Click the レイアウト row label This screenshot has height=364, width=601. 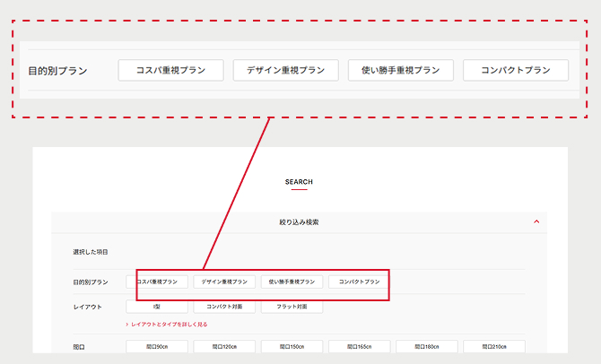[87, 307]
